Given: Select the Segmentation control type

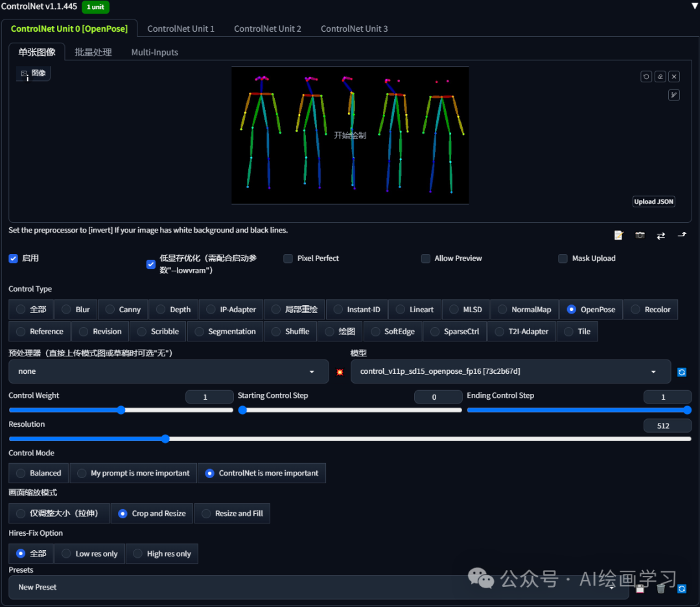Looking at the screenshot, I should tap(225, 331).
